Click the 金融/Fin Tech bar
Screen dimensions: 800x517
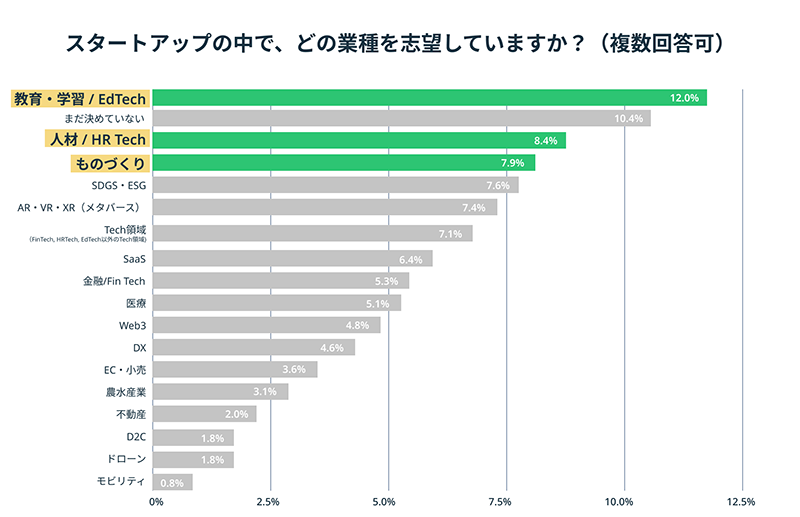281,281
